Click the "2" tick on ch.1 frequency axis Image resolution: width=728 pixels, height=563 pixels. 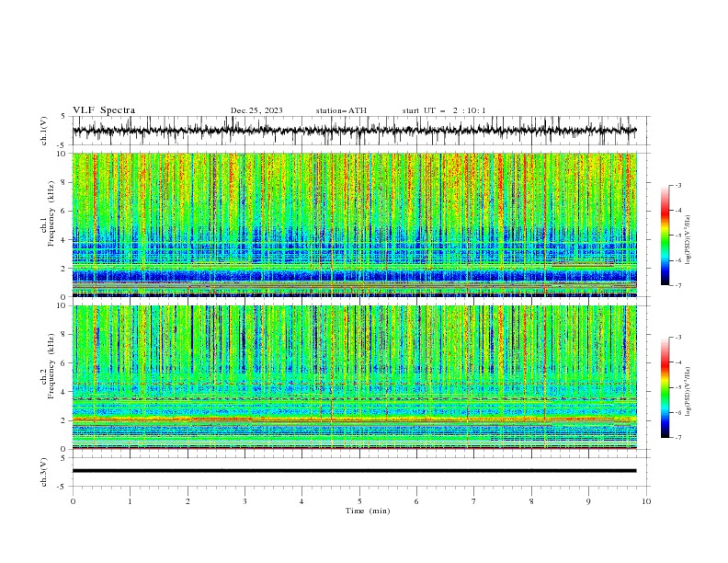point(64,269)
